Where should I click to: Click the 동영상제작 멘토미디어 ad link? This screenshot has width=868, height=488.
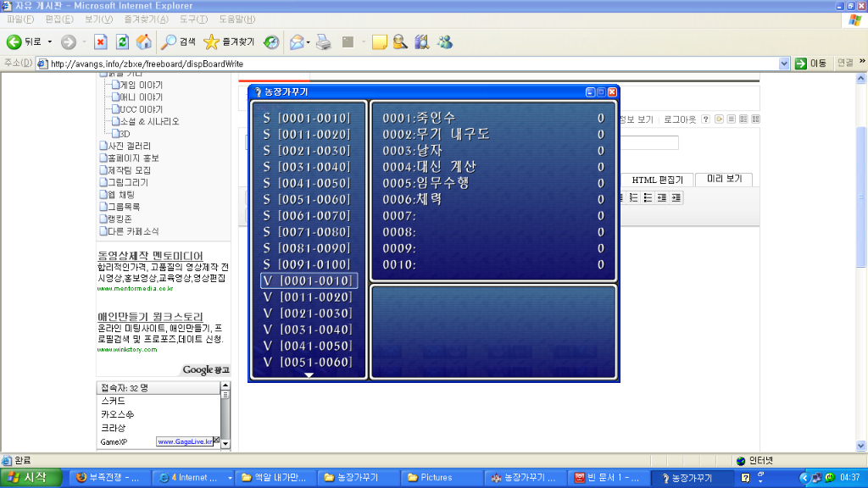coord(151,256)
